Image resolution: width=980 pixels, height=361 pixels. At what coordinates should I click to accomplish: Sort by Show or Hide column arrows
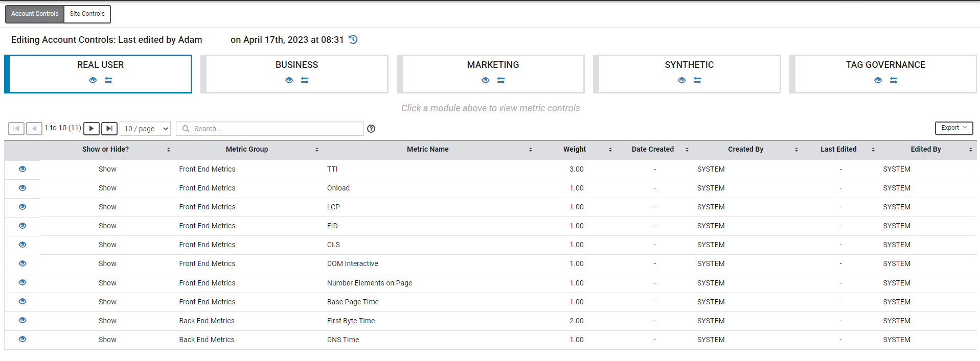(169, 150)
